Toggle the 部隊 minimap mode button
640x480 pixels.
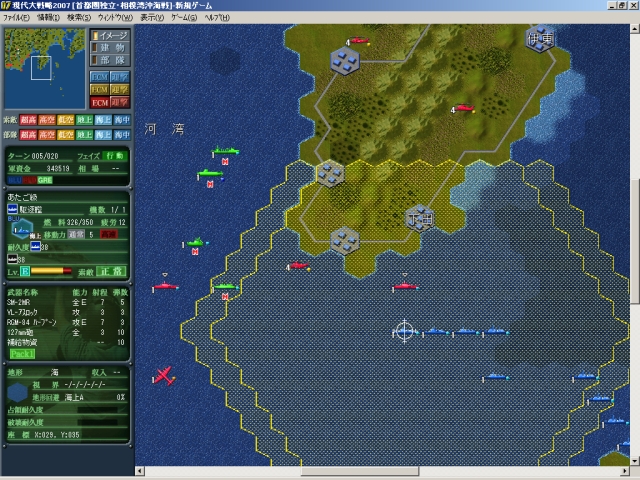coord(110,60)
